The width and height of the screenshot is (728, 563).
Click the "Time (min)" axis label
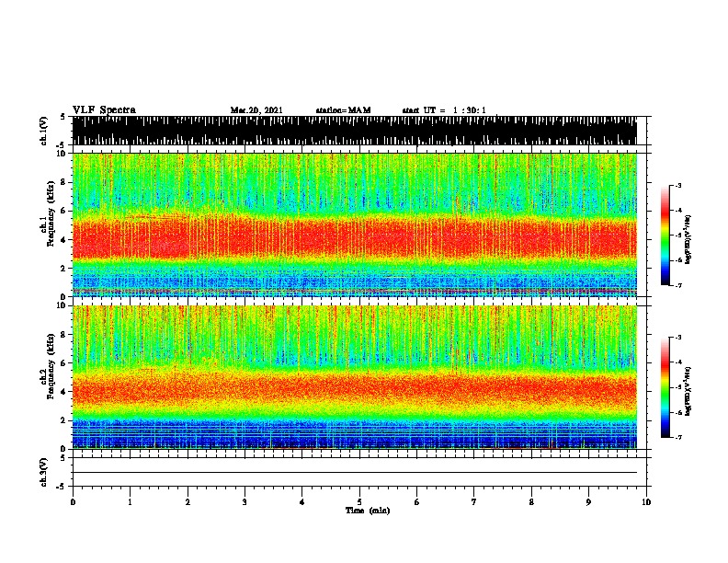[368, 511]
